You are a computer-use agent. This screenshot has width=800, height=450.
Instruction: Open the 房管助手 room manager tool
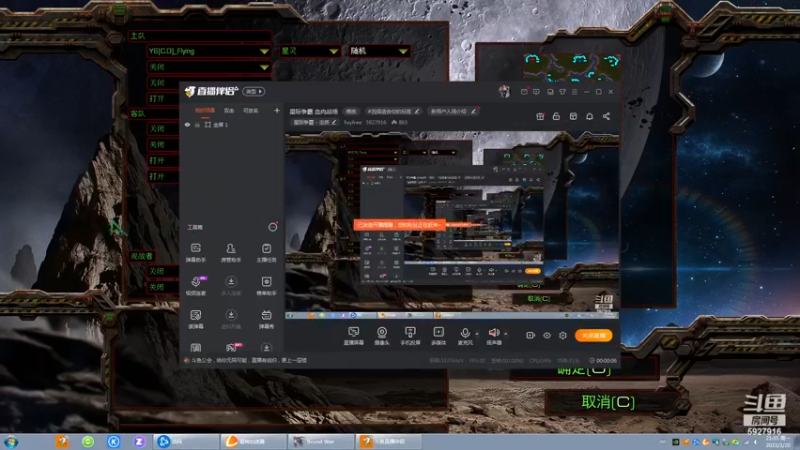click(231, 252)
